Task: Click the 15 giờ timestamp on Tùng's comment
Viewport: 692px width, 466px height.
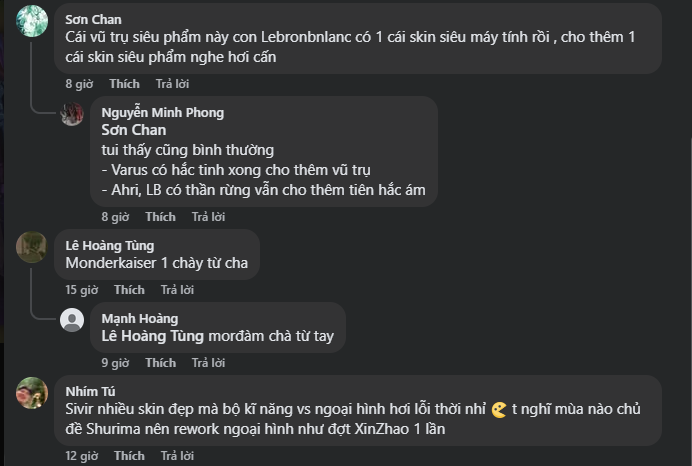Action: [x=82, y=290]
